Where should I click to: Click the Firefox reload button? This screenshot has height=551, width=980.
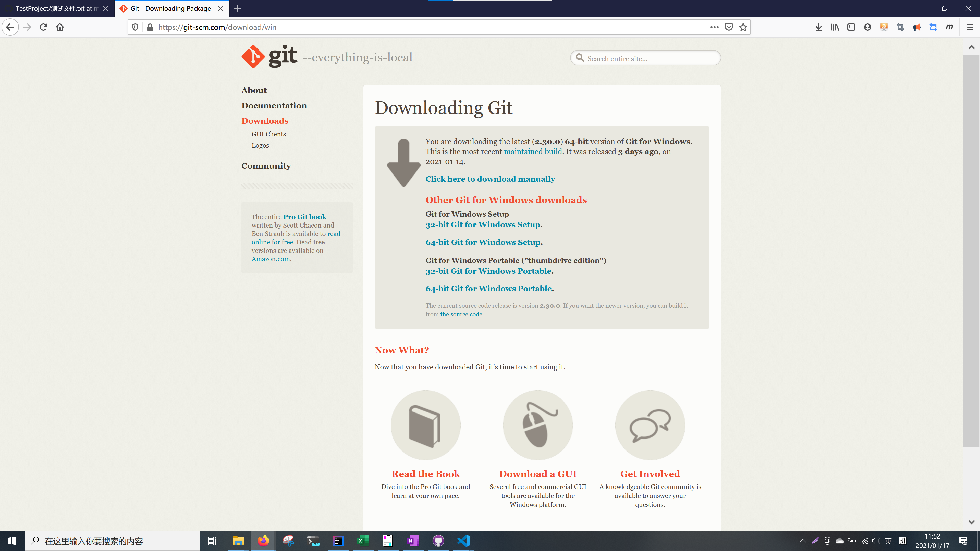coord(43,27)
